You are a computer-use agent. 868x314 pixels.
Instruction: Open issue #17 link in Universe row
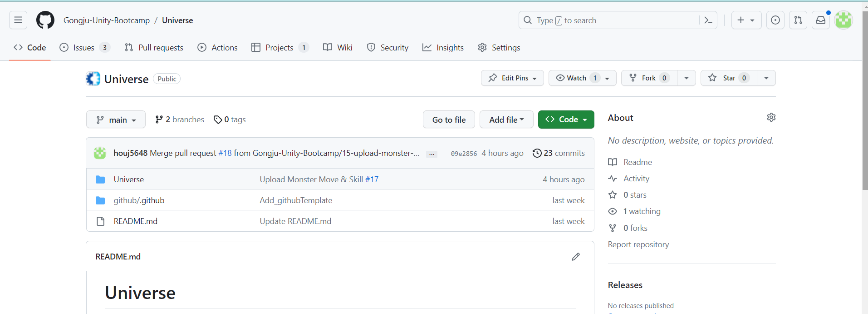[x=372, y=179]
